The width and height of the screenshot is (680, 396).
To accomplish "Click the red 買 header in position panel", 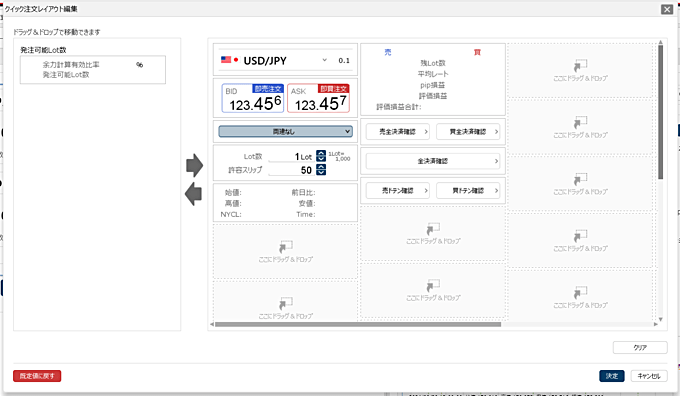I will pos(477,52).
